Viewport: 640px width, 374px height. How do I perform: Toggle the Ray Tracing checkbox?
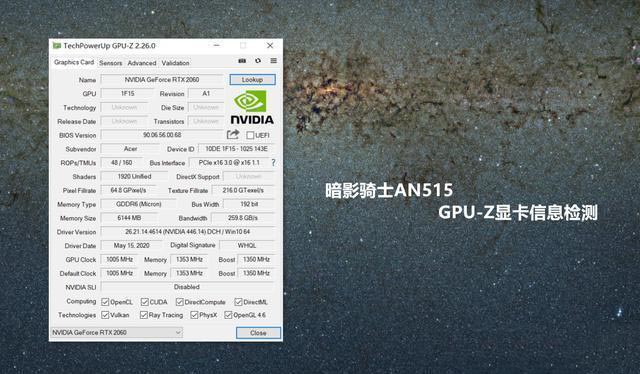coord(144,315)
